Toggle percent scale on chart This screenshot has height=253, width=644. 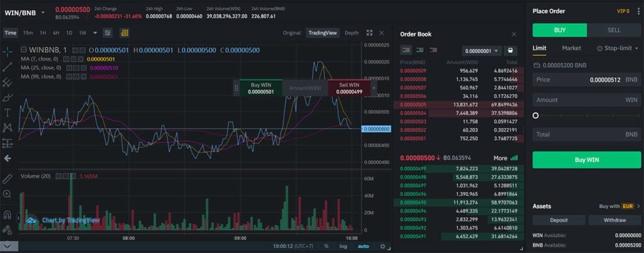[326, 247]
